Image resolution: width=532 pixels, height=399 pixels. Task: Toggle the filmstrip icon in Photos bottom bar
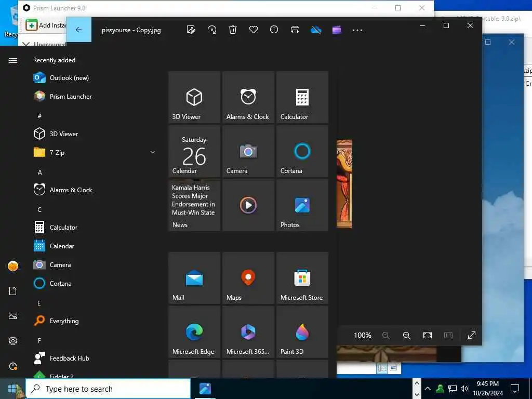pyautogui.click(x=448, y=335)
